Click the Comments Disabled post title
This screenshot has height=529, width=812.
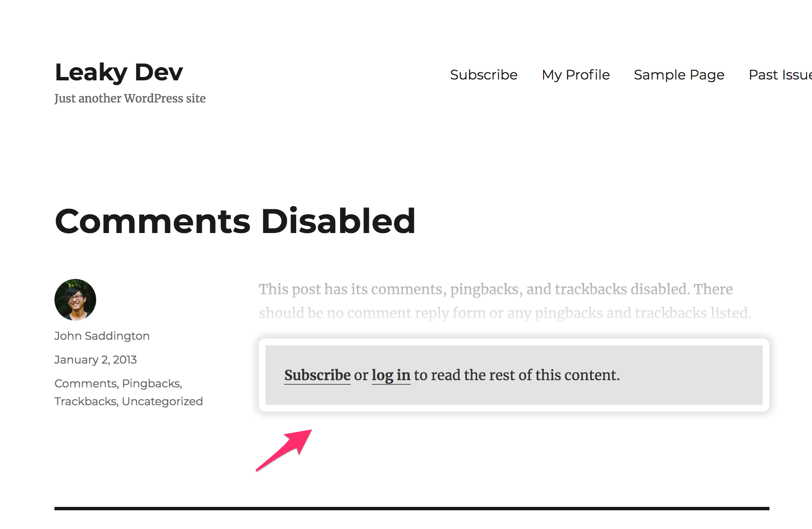tap(235, 221)
